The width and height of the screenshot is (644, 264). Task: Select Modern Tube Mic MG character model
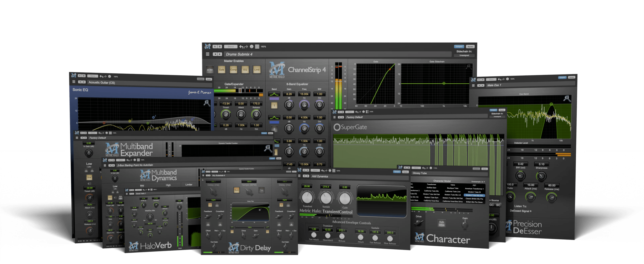(474, 195)
